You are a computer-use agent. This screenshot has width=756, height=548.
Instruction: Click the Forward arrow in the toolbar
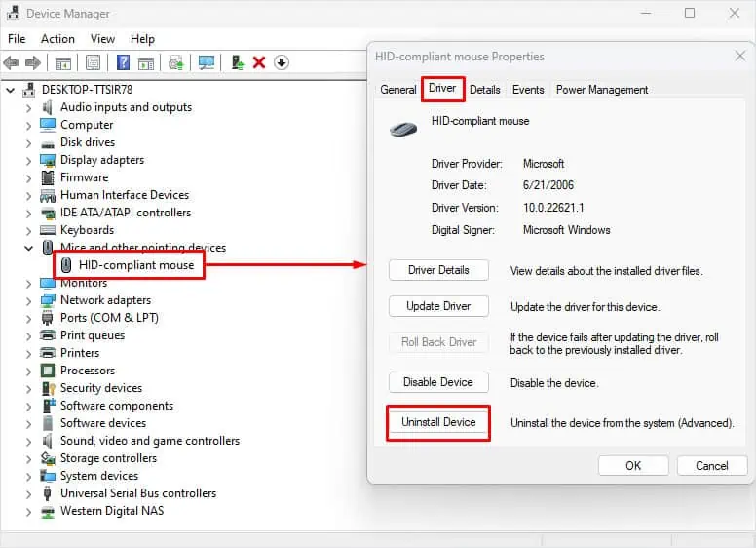pos(33,62)
